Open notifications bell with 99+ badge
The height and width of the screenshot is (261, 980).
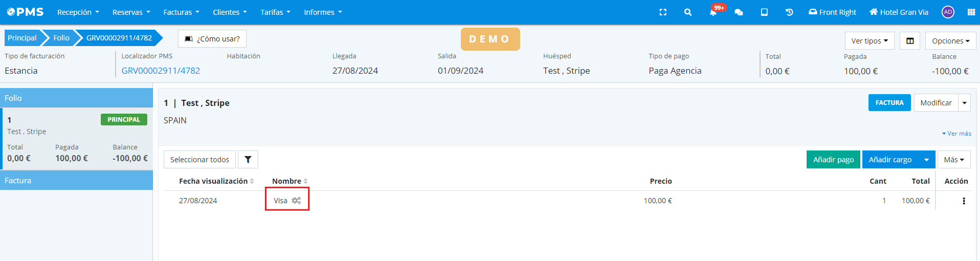point(714,12)
